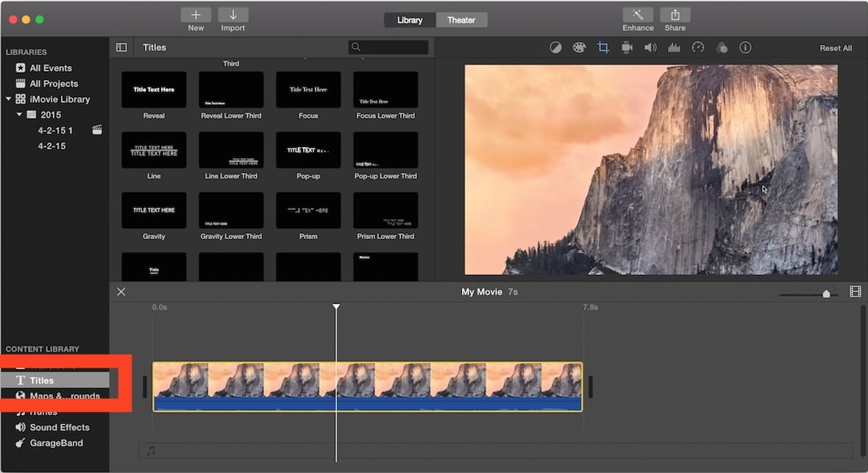Collapse the 2015 event folder

(x=20, y=115)
